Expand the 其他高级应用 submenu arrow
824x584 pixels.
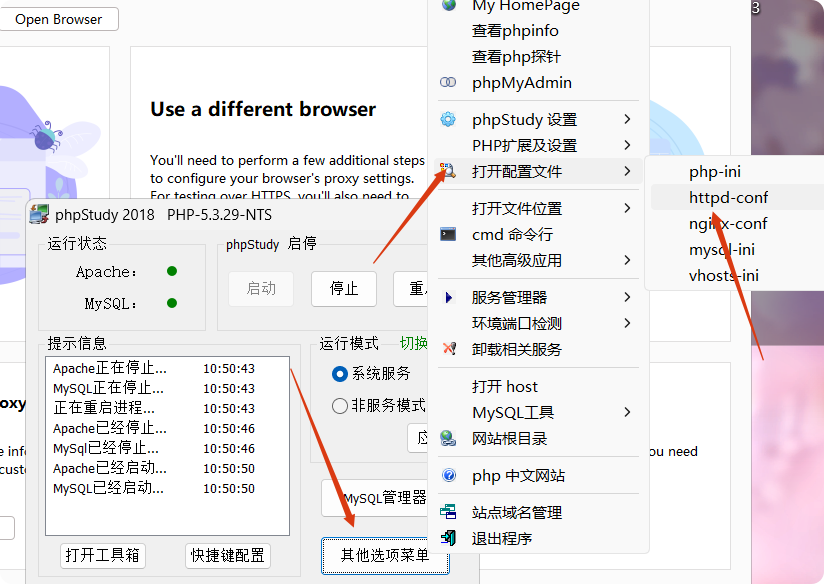627,260
